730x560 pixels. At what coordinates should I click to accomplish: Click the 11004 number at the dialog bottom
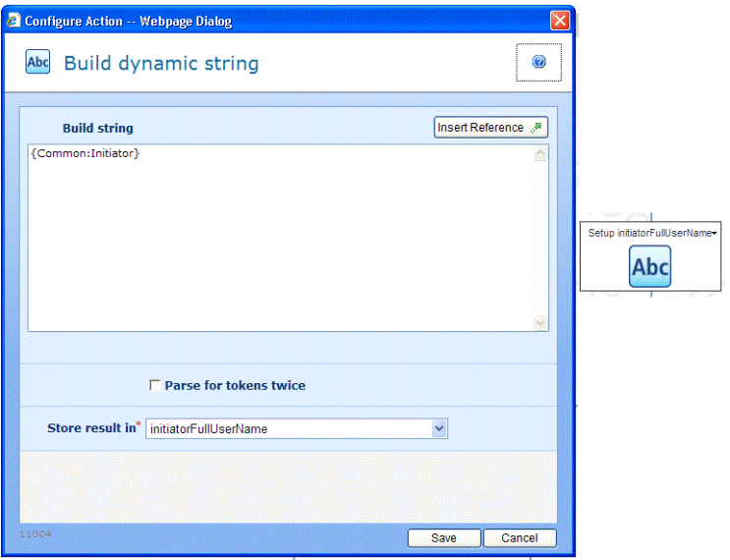[35, 533]
